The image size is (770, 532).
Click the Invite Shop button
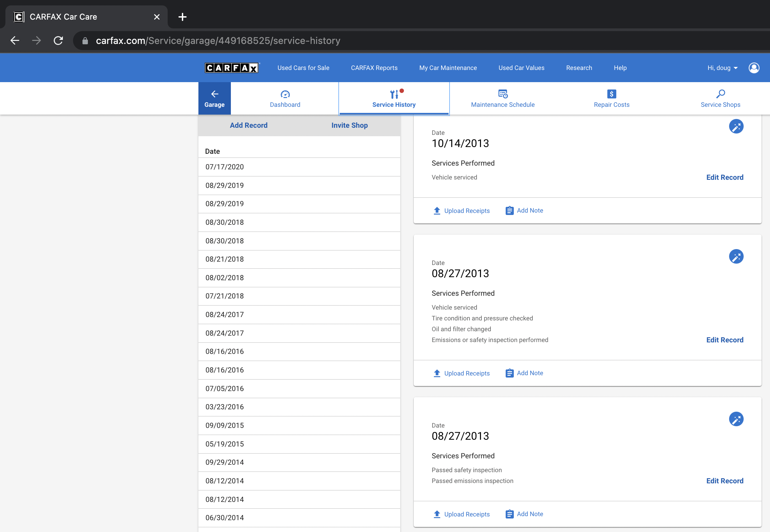pyautogui.click(x=350, y=125)
